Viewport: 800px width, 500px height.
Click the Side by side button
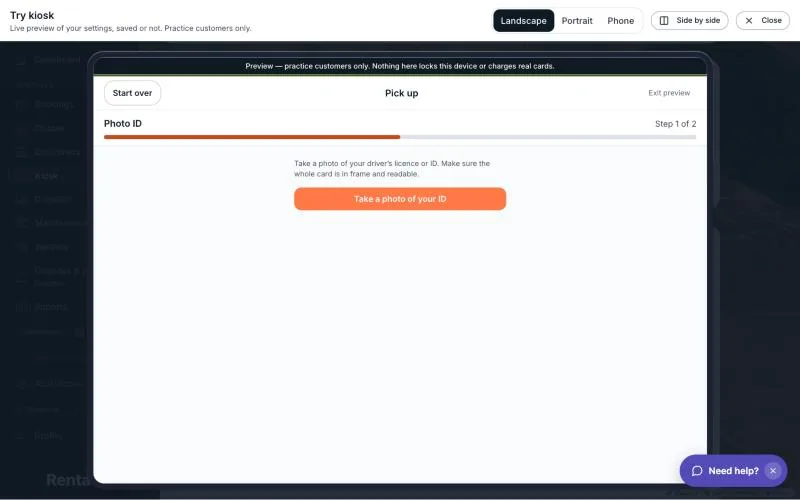[x=689, y=20]
